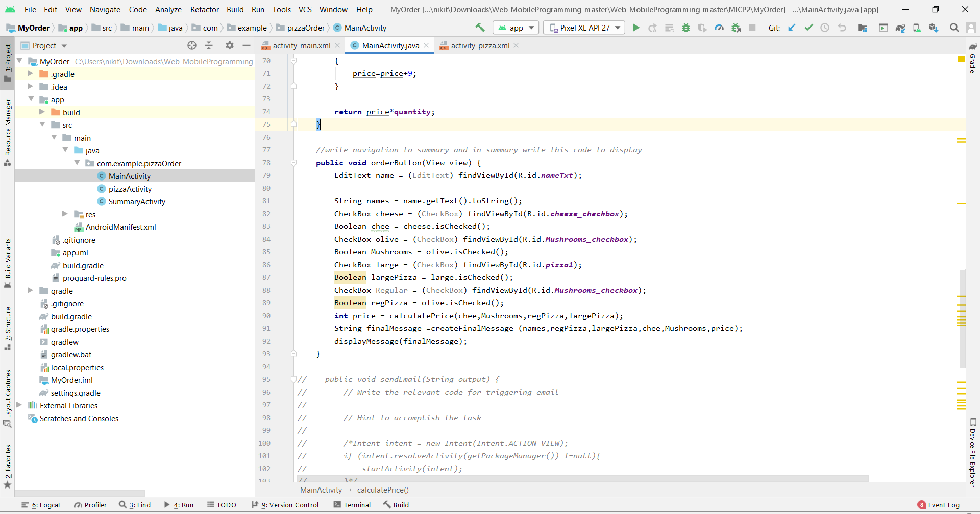Click the yellow inspection status indicator
Viewport: 980px width, 514px height.
pyautogui.click(x=961, y=59)
